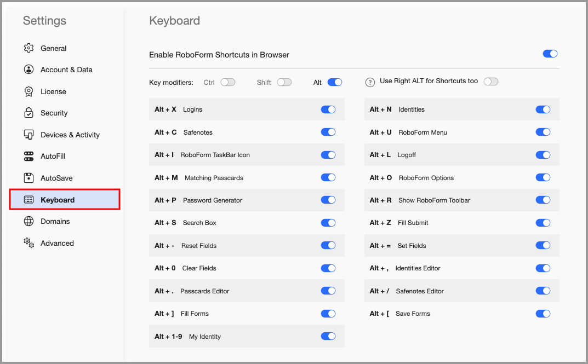Click the Devices & Activity monitor icon

28,135
